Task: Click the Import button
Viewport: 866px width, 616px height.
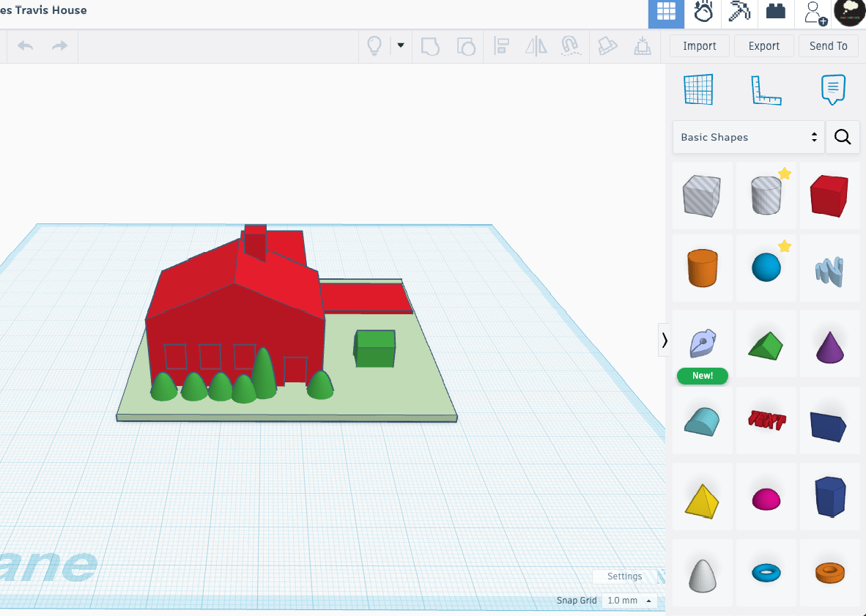Action: [x=699, y=46]
